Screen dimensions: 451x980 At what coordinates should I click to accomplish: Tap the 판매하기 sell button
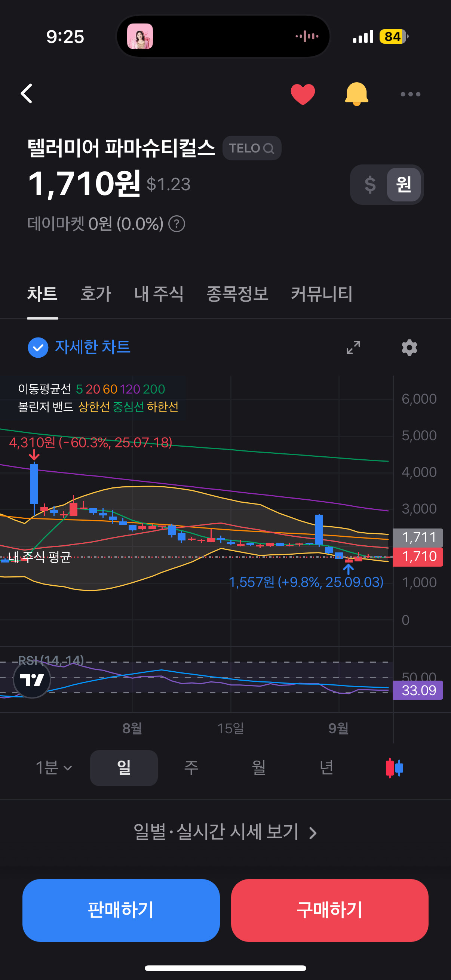tap(121, 910)
